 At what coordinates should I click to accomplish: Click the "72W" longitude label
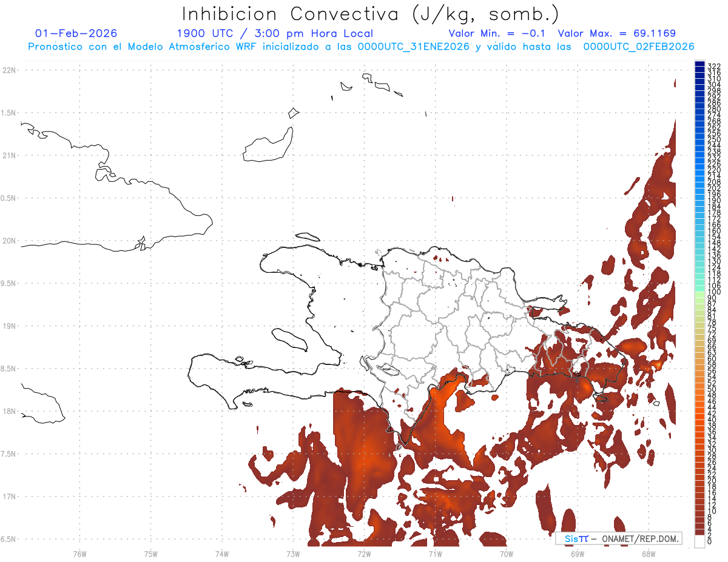click(x=364, y=554)
